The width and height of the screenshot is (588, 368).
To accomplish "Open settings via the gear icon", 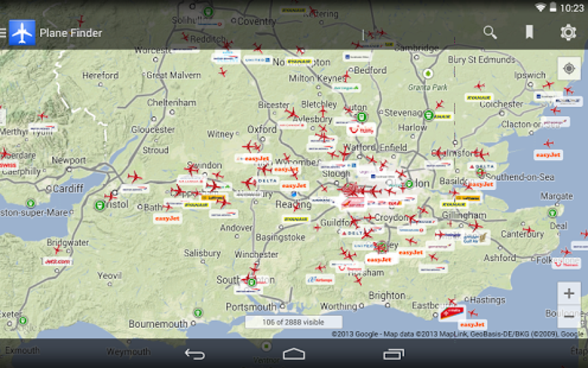I will [x=568, y=33].
